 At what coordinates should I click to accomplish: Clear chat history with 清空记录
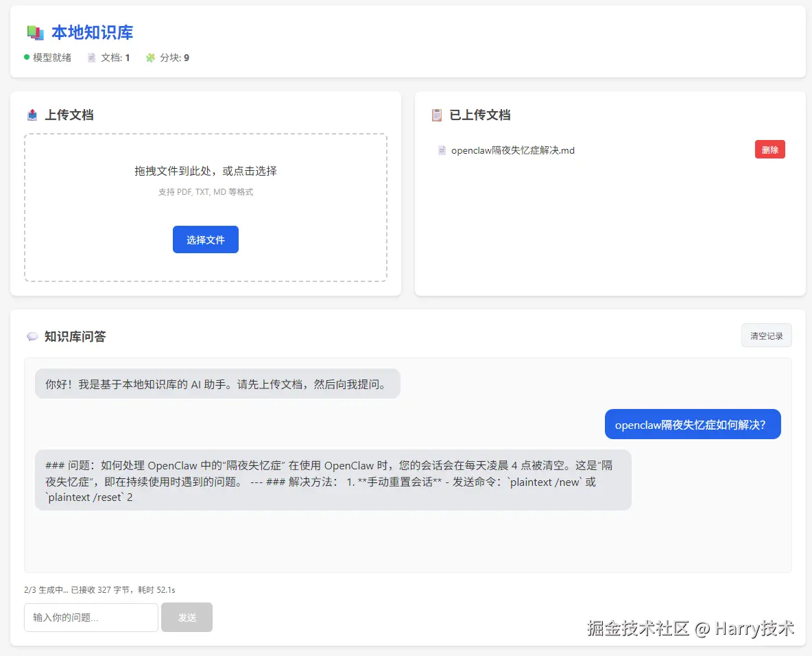767,336
